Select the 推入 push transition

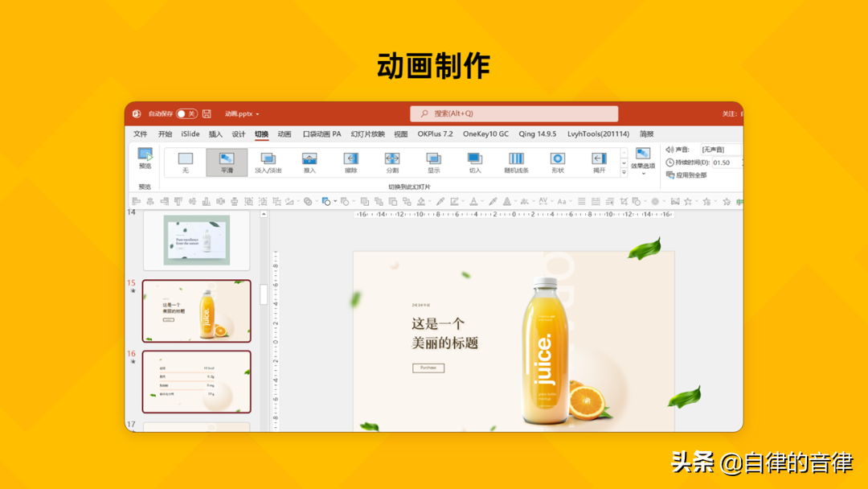[x=309, y=162]
